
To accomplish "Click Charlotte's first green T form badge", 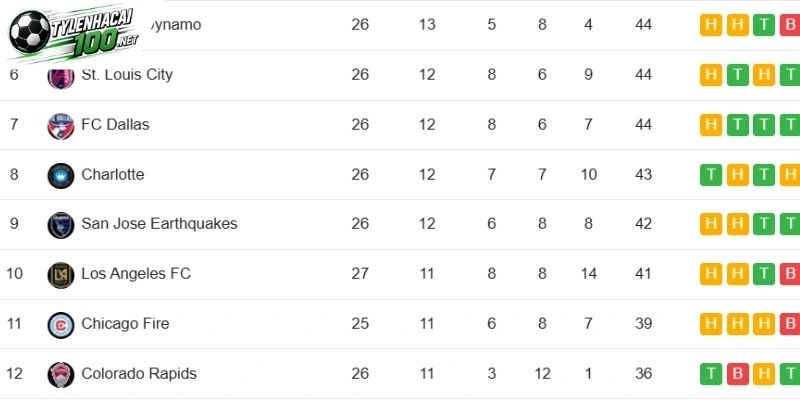I will pyautogui.click(x=711, y=175).
